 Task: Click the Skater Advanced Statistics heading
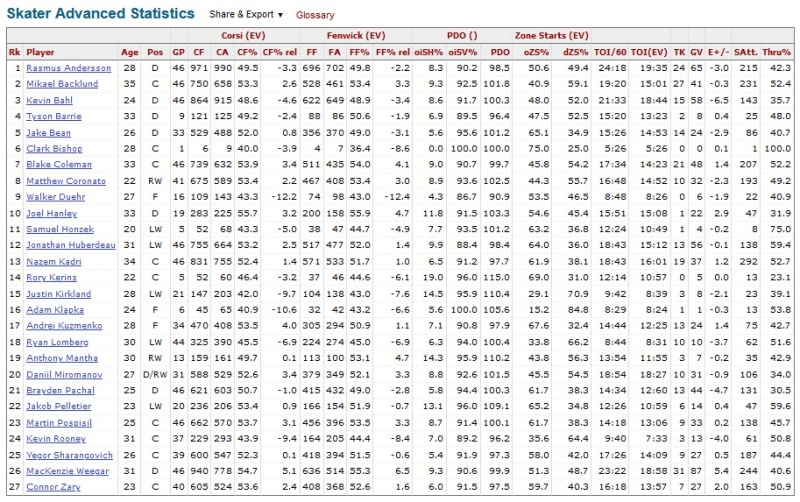point(101,14)
